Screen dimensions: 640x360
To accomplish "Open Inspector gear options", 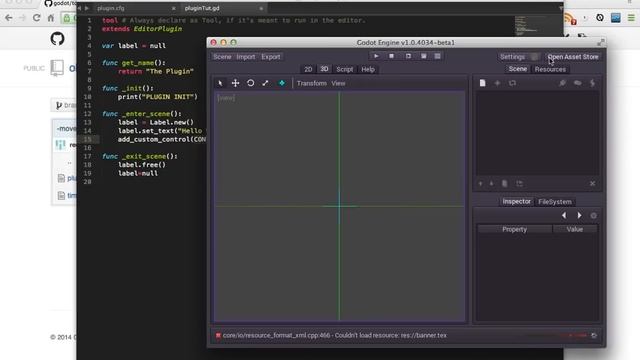I will click(x=593, y=215).
